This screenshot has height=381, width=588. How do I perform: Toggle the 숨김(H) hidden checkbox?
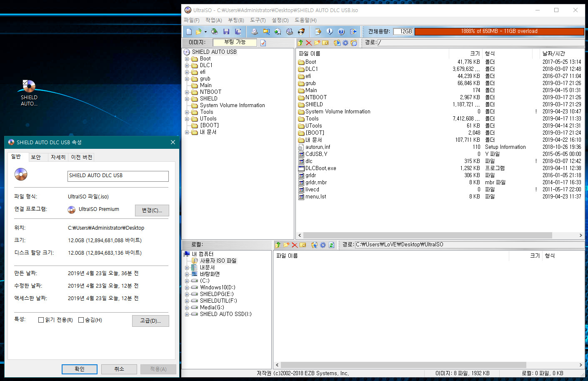[81, 320]
